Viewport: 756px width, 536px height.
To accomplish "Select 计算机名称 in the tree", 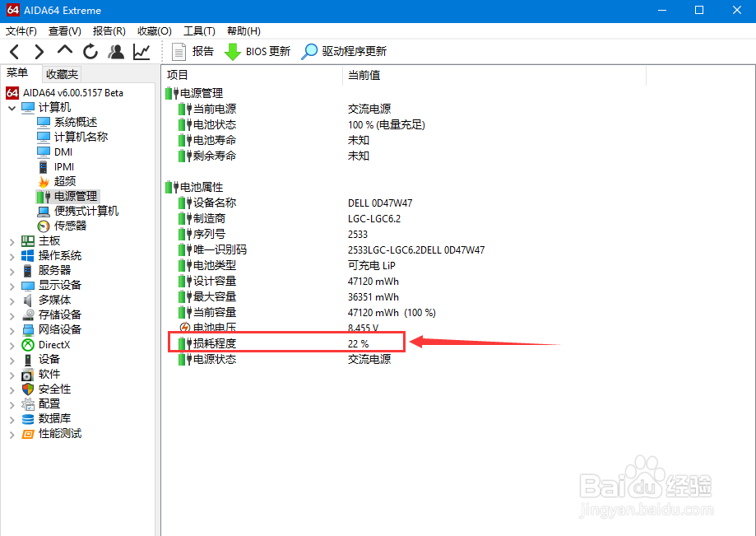I will [x=72, y=137].
